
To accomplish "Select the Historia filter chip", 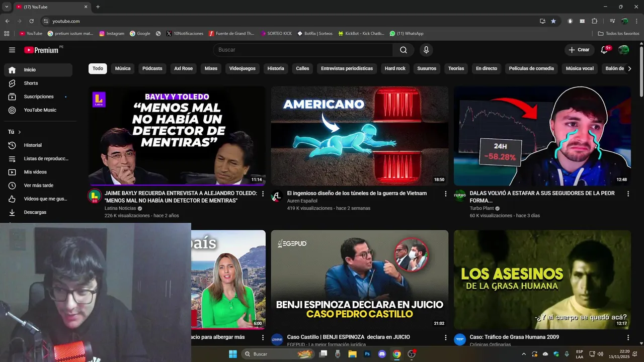I will tap(276, 68).
